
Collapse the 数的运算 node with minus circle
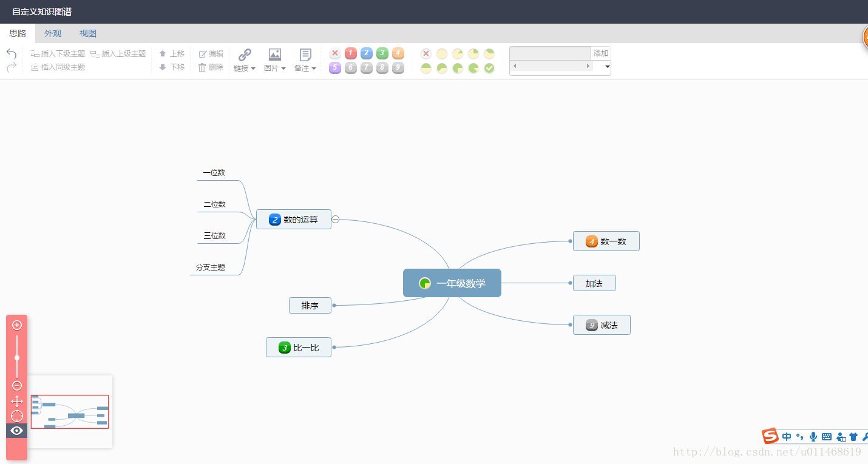tap(336, 220)
